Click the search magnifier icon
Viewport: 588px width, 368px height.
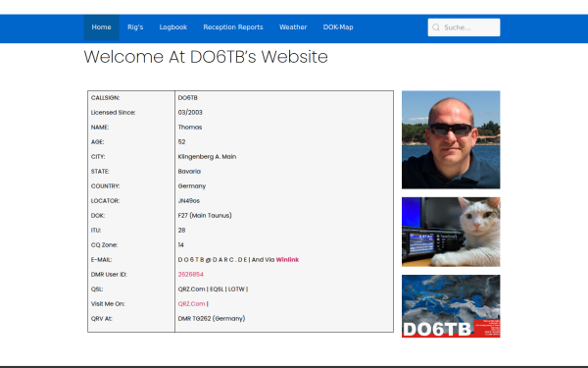(436, 27)
